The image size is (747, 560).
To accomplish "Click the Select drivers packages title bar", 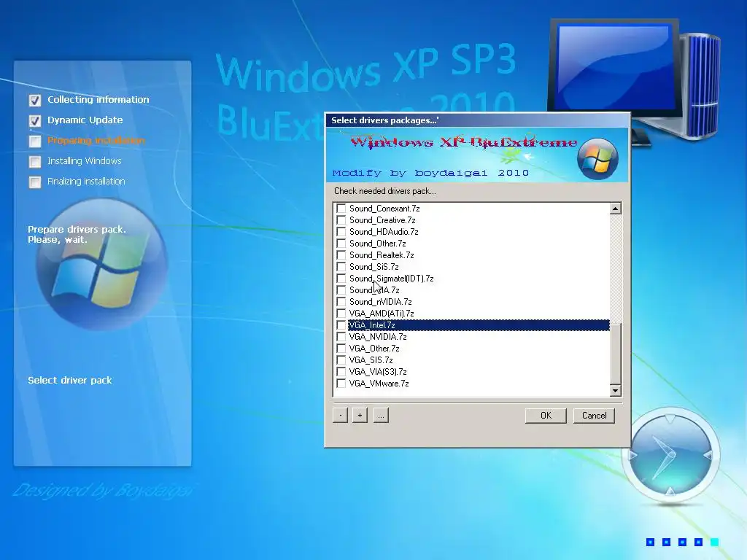I will pyautogui.click(x=477, y=120).
